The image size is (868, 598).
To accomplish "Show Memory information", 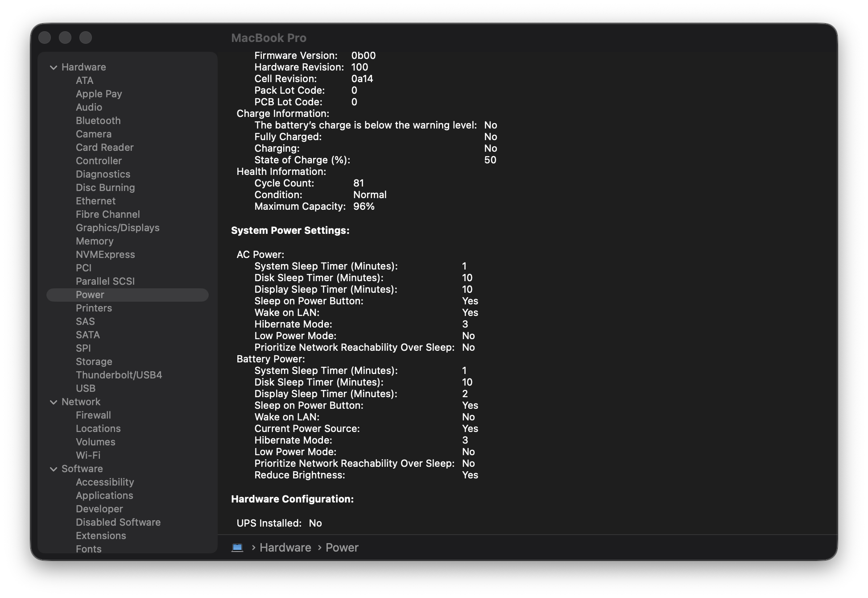I will pyautogui.click(x=95, y=241).
